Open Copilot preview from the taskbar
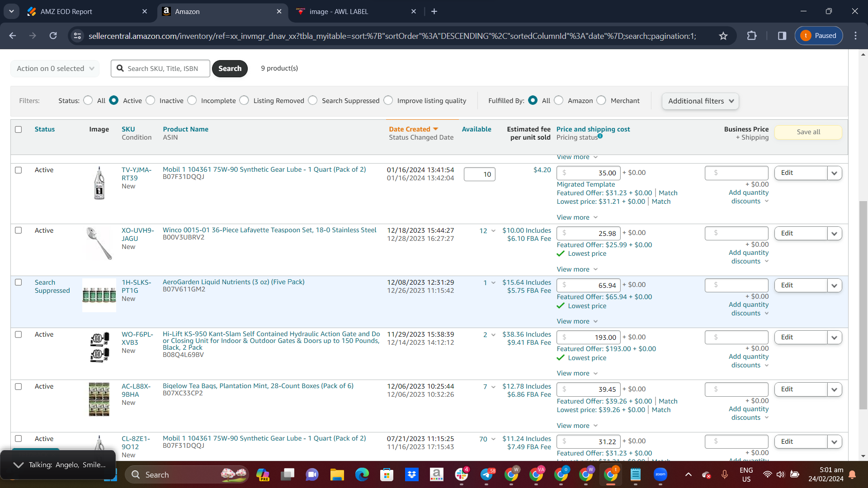868x488 pixels. [x=263, y=474]
